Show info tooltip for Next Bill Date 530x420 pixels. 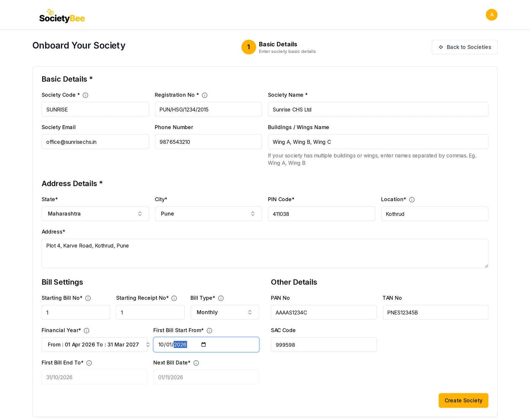point(196,363)
